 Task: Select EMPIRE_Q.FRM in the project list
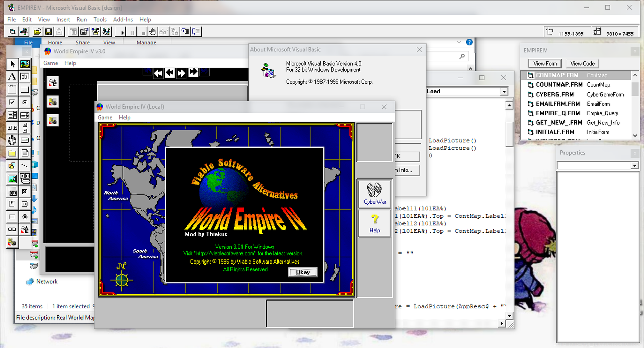[576, 113]
